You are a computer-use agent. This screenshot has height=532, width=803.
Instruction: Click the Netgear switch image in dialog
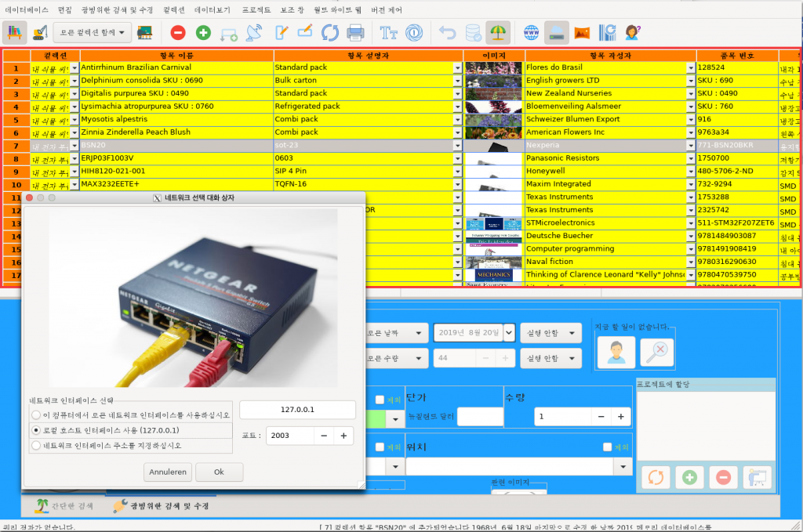point(194,298)
